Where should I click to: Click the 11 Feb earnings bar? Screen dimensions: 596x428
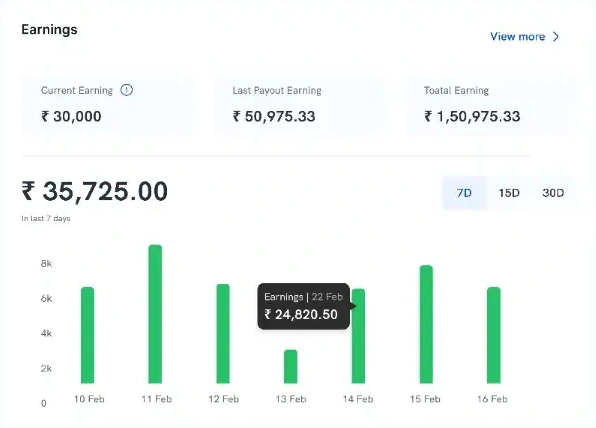[x=155, y=314]
